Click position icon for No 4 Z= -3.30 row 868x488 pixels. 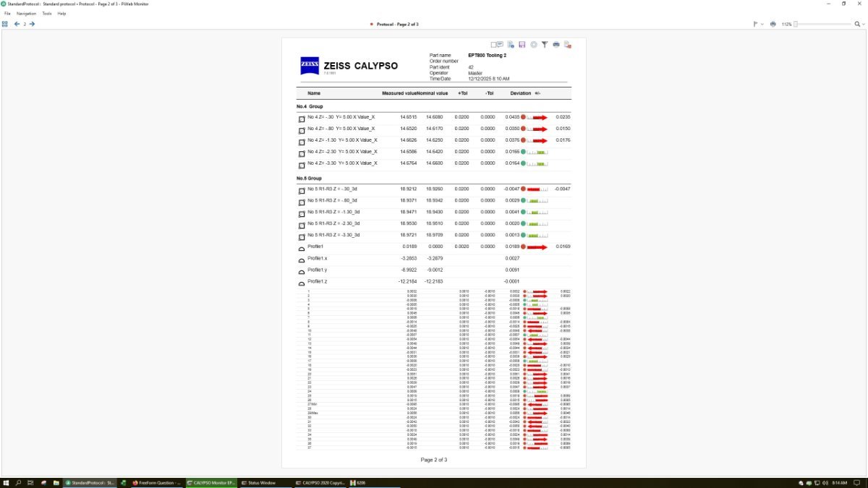[302, 165]
